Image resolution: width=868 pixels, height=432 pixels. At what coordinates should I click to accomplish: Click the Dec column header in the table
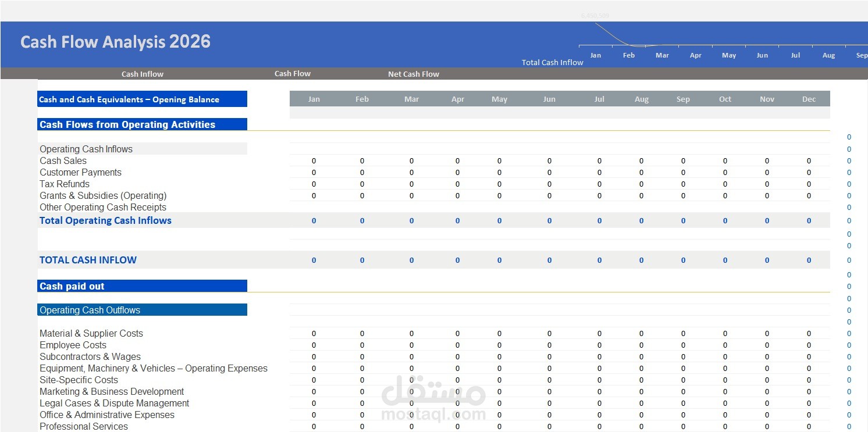point(809,99)
